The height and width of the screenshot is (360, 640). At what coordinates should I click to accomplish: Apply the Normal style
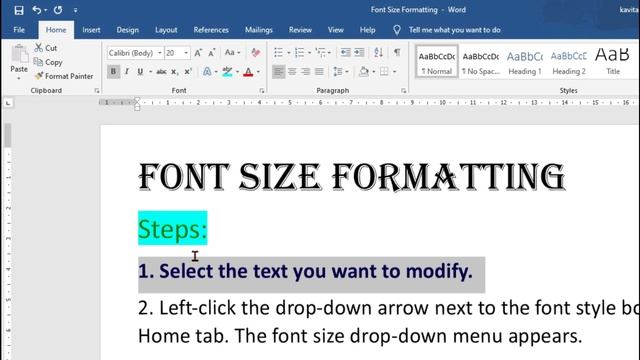point(437,62)
